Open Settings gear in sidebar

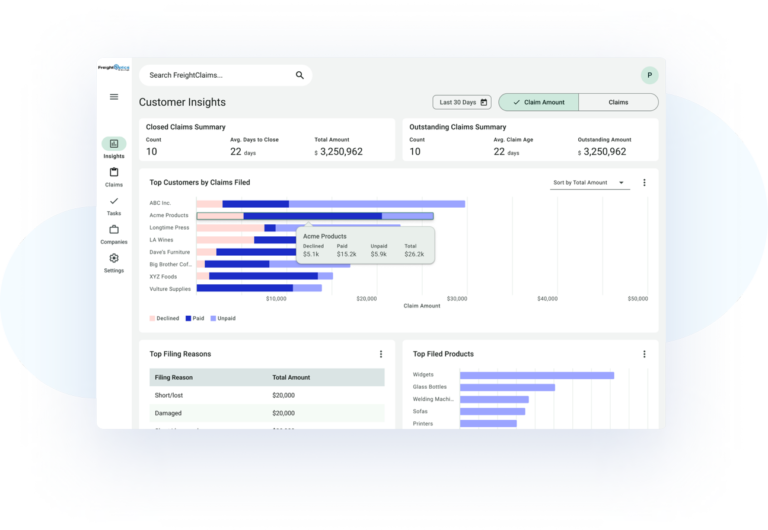click(x=114, y=258)
